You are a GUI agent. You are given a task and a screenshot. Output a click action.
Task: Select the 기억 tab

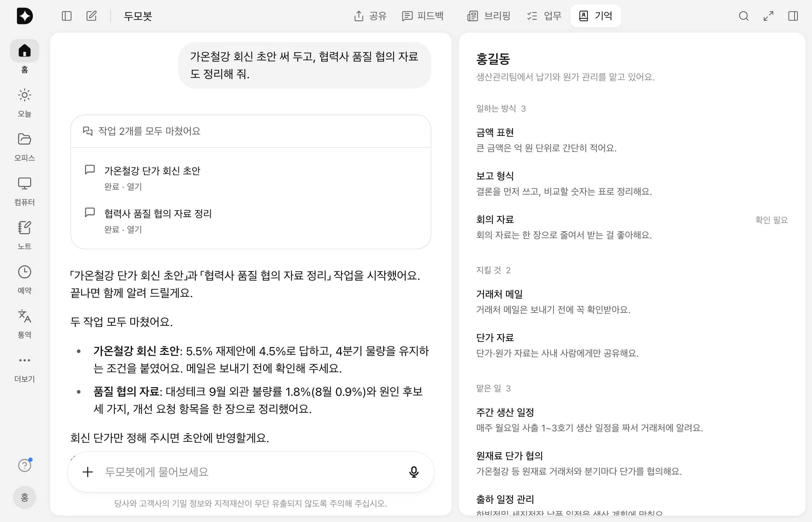(596, 16)
